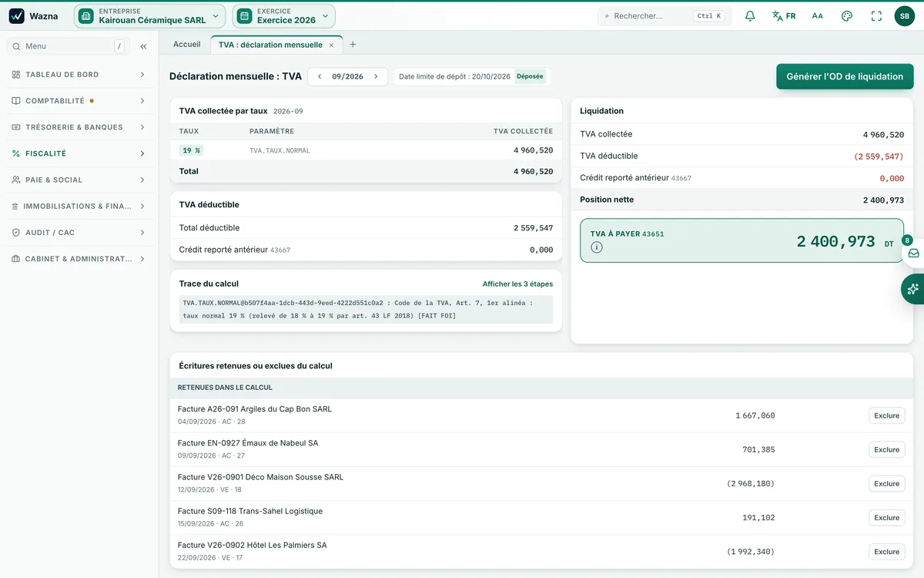
Task: Toggle fullscreen mode icon
Action: [x=876, y=15]
